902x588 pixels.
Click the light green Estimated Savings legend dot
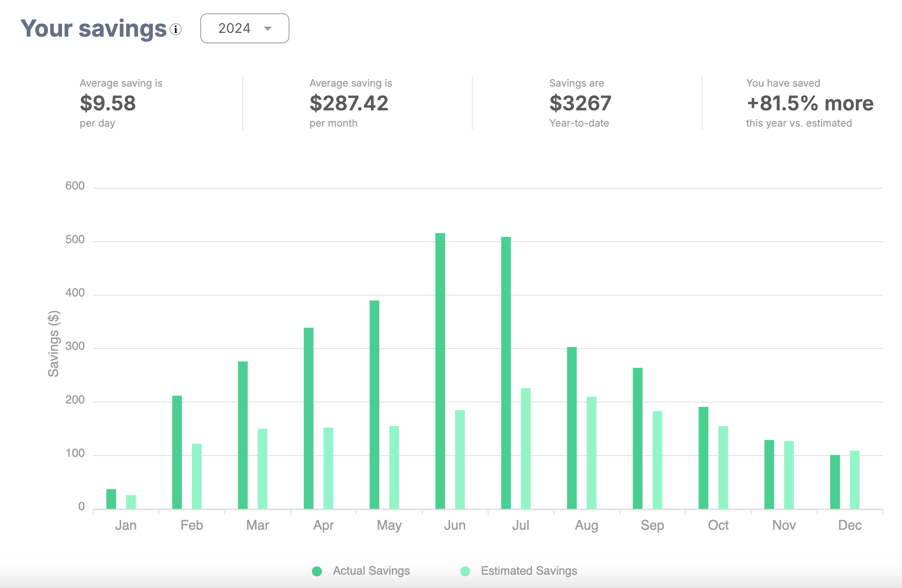coord(465,571)
